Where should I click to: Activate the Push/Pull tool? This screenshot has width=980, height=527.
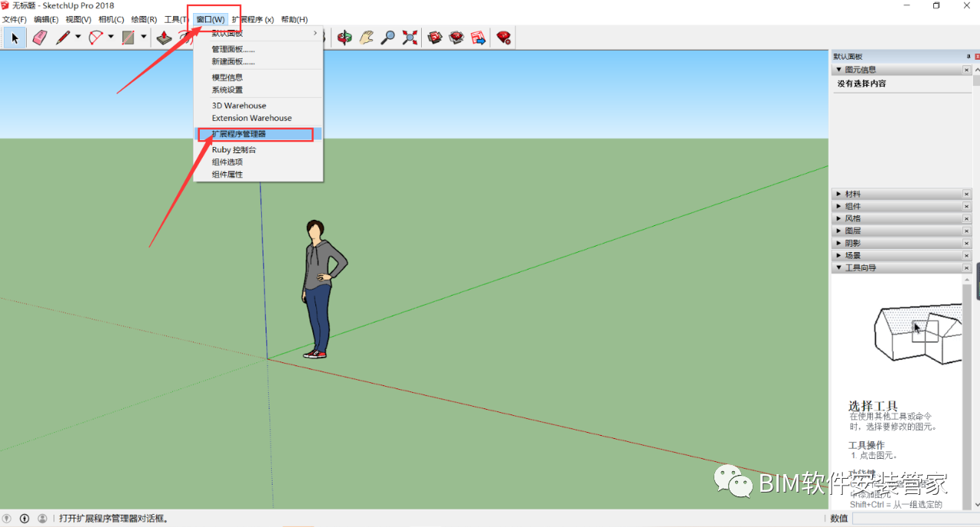(x=164, y=38)
